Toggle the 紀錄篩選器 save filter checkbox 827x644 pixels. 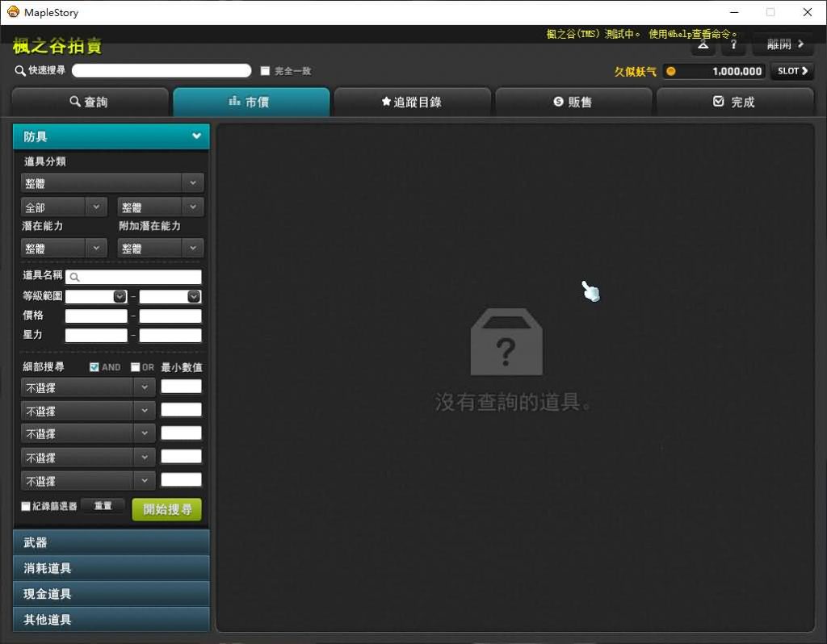click(25, 506)
